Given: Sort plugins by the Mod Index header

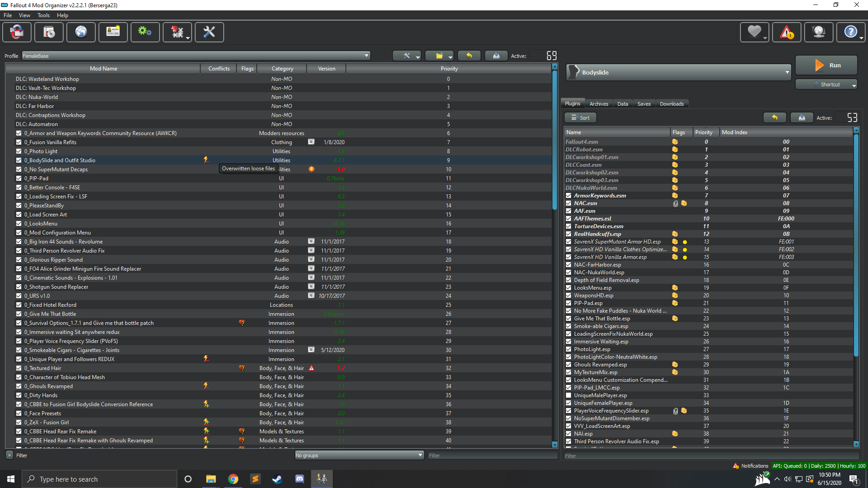Looking at the screenshot, I should pos(786,132).
